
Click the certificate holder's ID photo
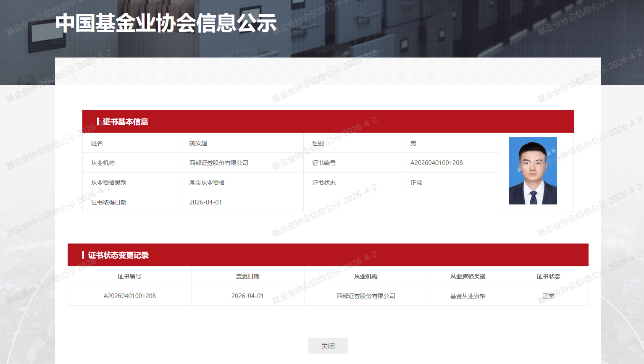(532, 171)
